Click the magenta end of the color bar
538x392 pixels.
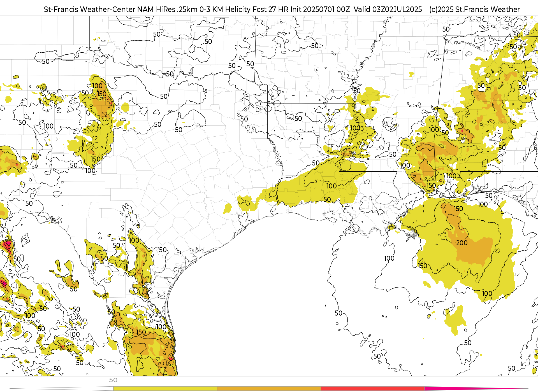[476, 389]
